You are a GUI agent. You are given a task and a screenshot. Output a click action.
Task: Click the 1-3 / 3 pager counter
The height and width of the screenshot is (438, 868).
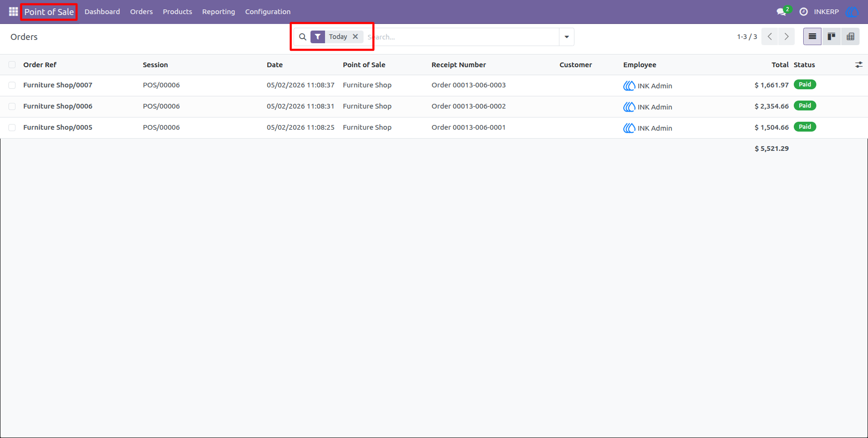point(747,37)
